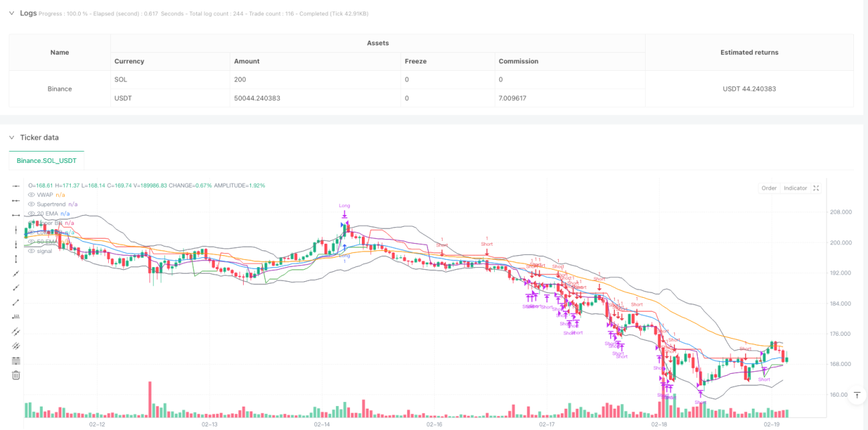
Task: Collapse the Ticker data section
Action: tap(11, 137)
